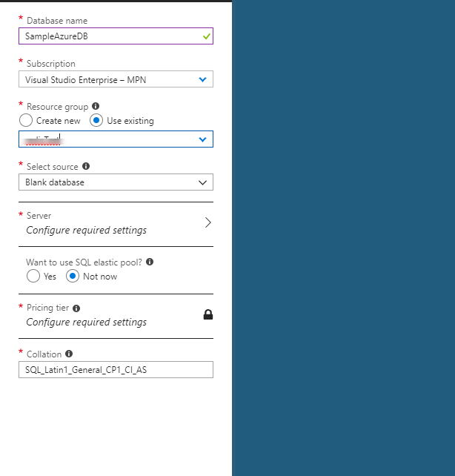
Task: Click the Pricing tier lock icon
Action: coord(208,314)
